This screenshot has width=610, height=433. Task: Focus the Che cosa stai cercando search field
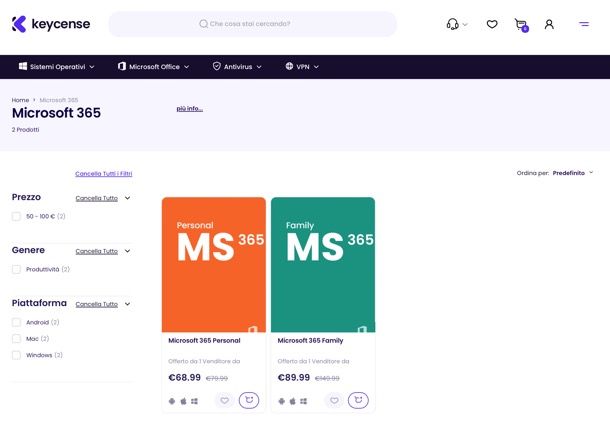[252, 24]
